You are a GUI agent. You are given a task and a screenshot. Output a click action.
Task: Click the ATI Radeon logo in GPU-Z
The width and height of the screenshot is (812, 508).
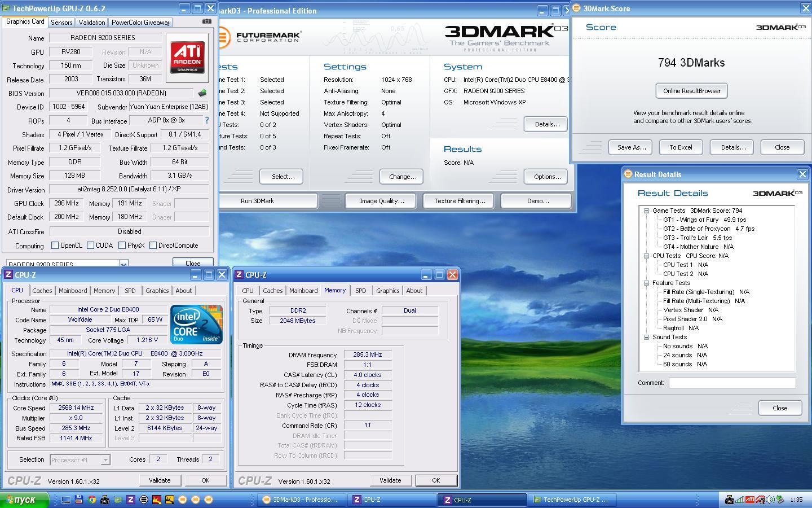tap(187, 57)
